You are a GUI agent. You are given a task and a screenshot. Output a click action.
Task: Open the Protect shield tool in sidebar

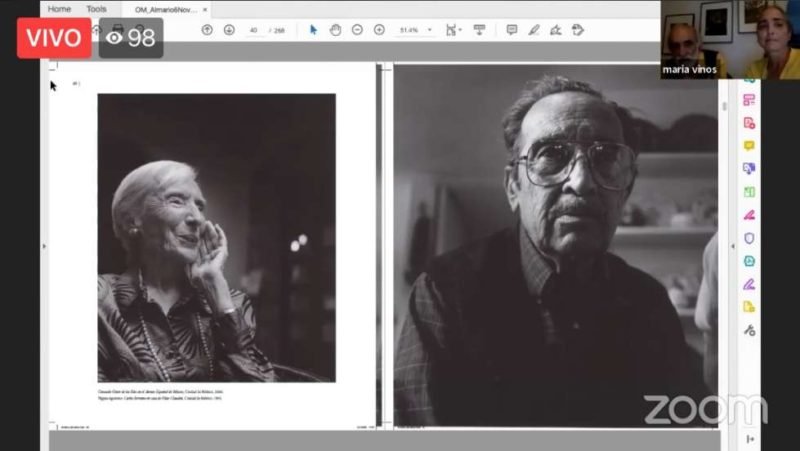[x=749, y=238]
